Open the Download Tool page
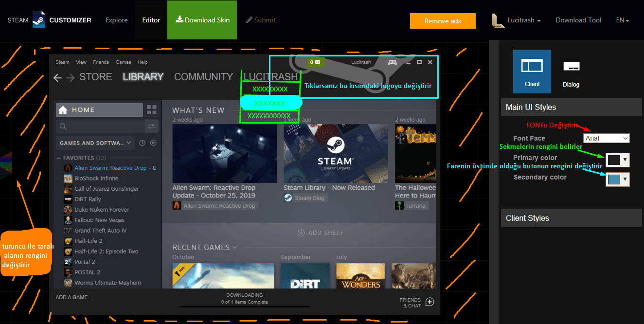Viewport: 644px width, 324px height. 578,20
